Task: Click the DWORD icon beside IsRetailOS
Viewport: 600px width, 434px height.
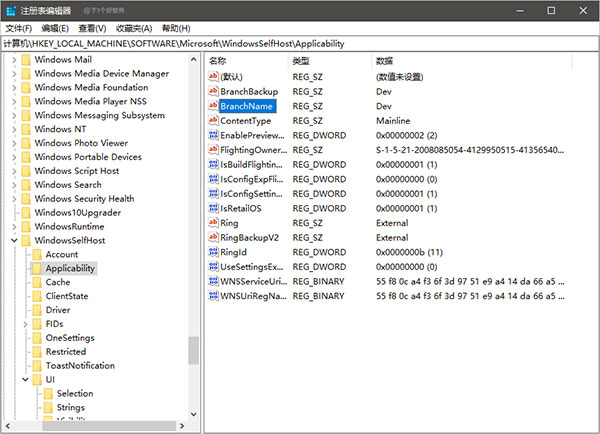Action: tap(213, 208)
